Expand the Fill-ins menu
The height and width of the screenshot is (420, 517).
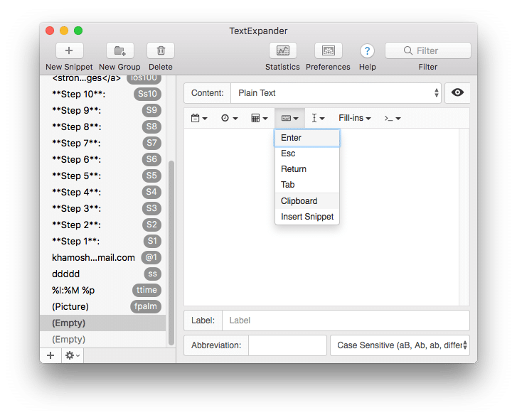tap(355, 118)
